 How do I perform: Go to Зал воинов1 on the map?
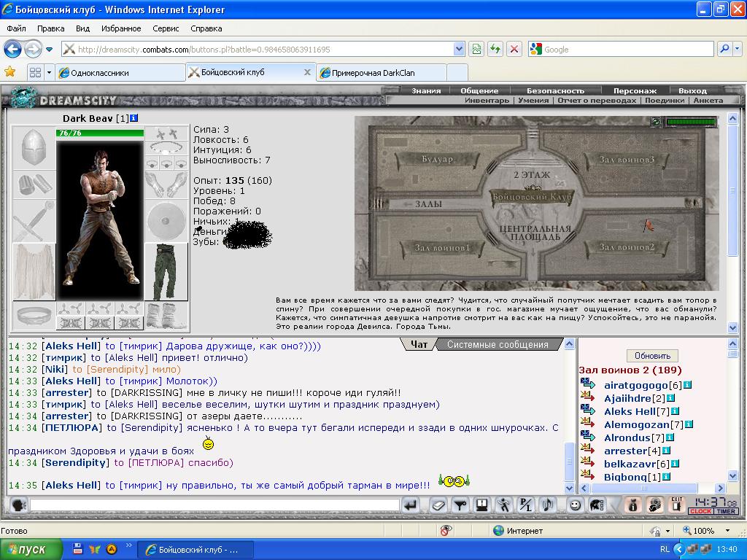coord(442,248)
